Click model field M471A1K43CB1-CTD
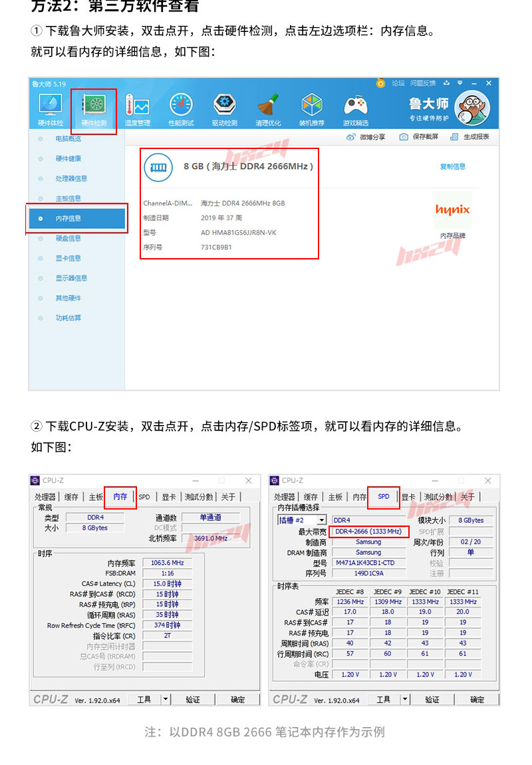 click(368, 563)
